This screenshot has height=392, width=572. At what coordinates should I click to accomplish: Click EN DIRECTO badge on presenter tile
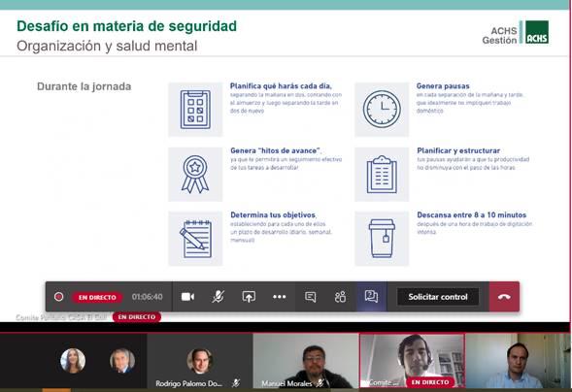430,382
